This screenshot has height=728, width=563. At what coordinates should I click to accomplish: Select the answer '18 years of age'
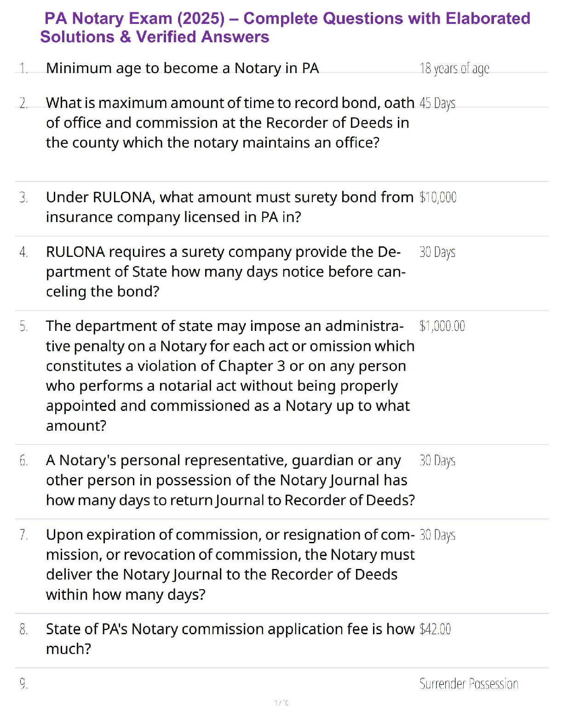(x=454, y=68)
